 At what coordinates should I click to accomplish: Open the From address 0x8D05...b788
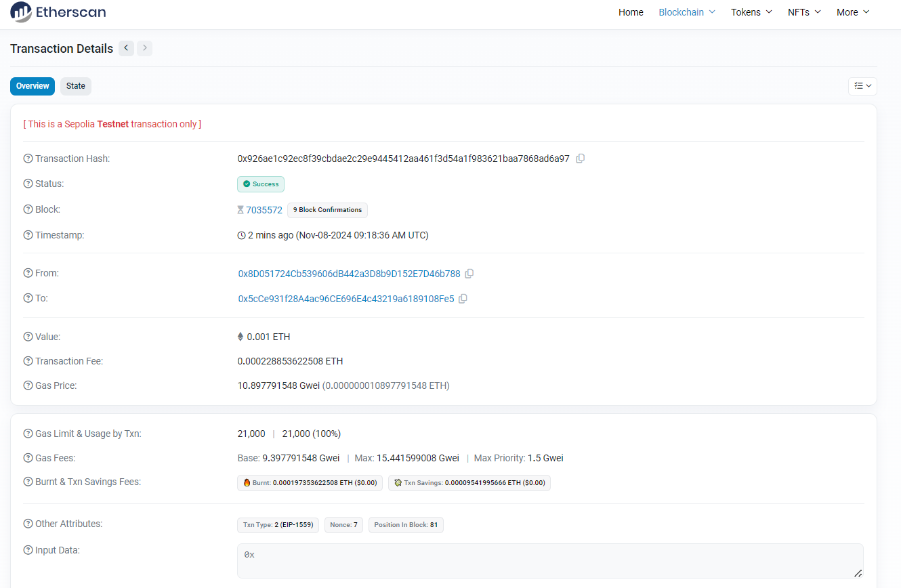pos(349,274)
